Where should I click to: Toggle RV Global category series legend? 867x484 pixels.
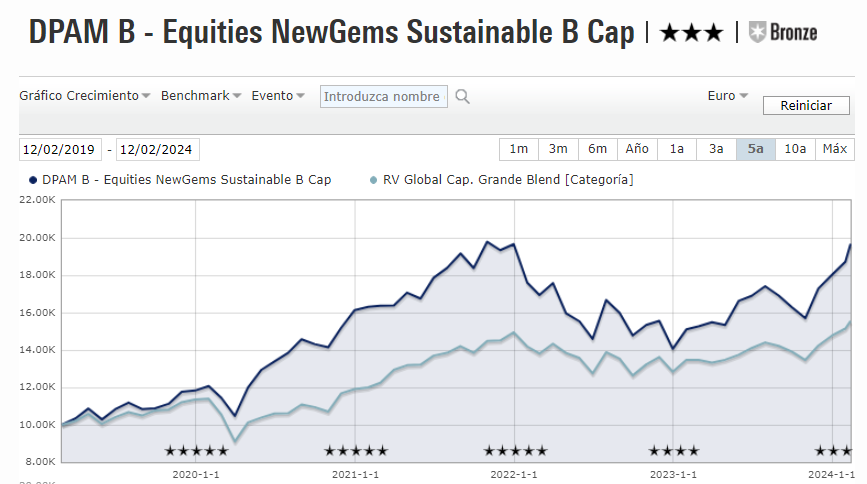(374, 180)
